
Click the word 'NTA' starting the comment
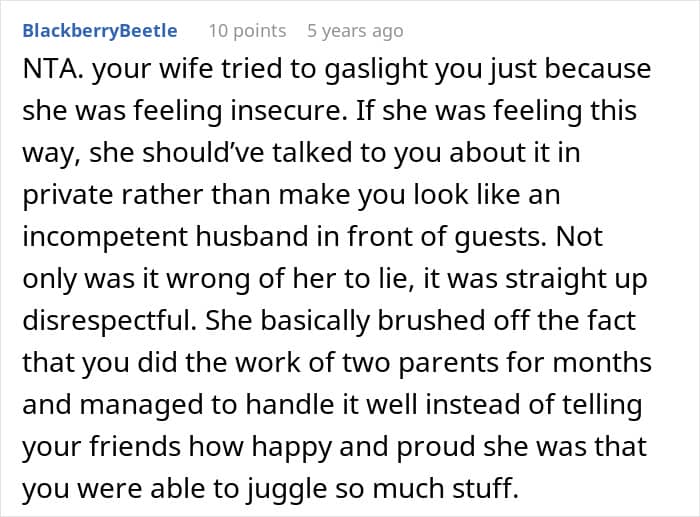46,70
